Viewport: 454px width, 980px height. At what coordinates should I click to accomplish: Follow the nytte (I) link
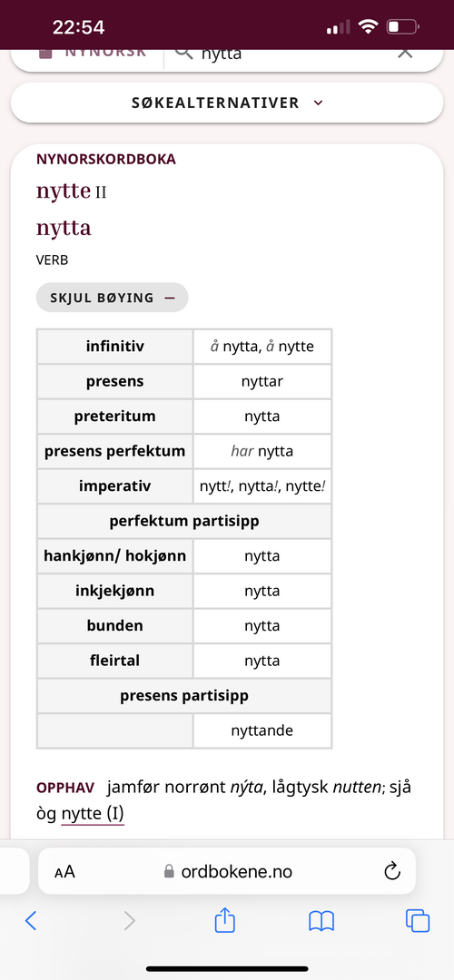click(93, 814)
